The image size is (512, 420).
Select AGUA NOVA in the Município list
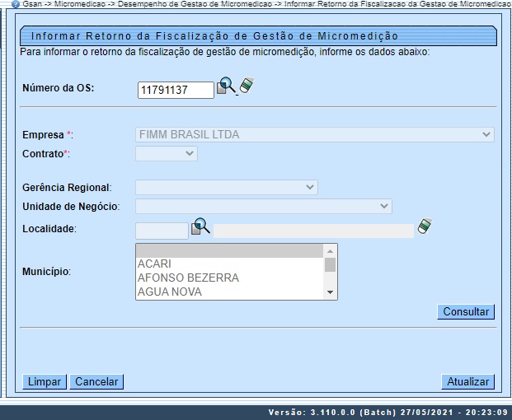pyautogui.click(x=229, y=292)
